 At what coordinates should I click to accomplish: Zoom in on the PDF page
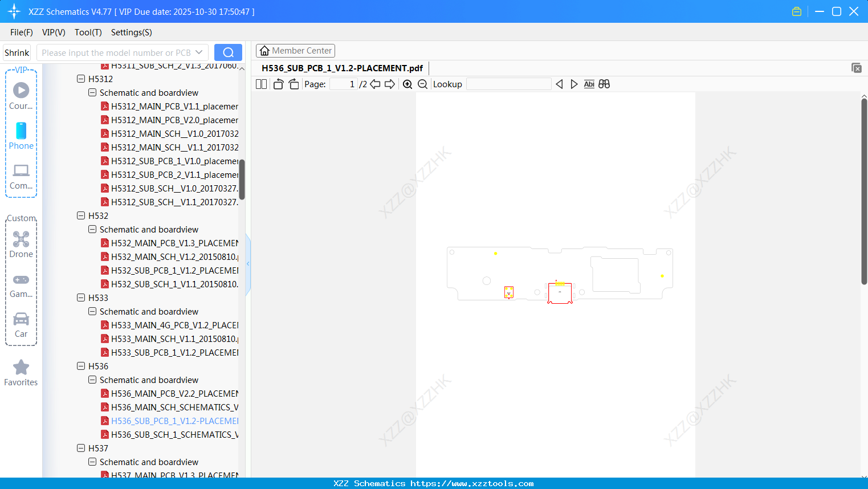pyautogui.click(x=407, y=84)
